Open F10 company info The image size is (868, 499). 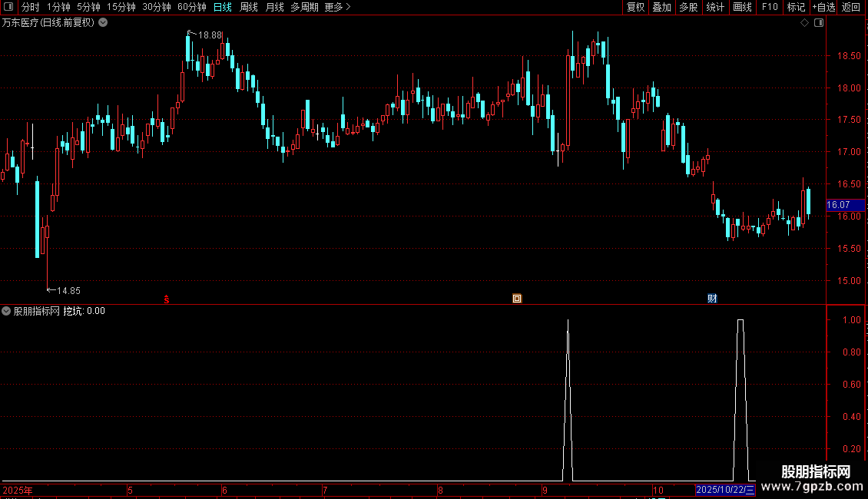click(x=770, y=7)
